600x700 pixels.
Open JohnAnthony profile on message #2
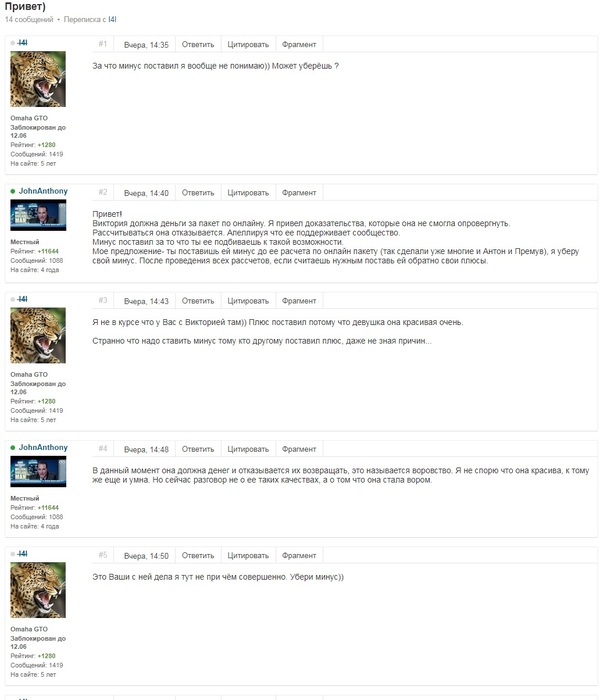[x=43, y=191]
